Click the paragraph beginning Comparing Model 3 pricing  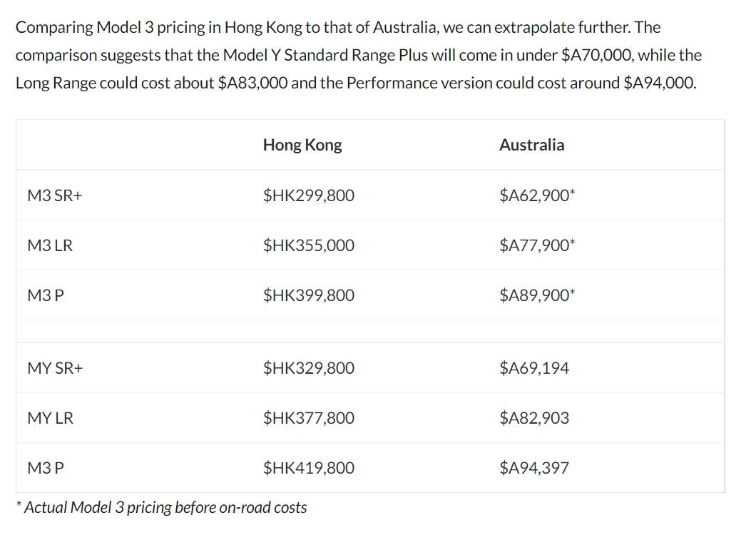tap(358, 55)
